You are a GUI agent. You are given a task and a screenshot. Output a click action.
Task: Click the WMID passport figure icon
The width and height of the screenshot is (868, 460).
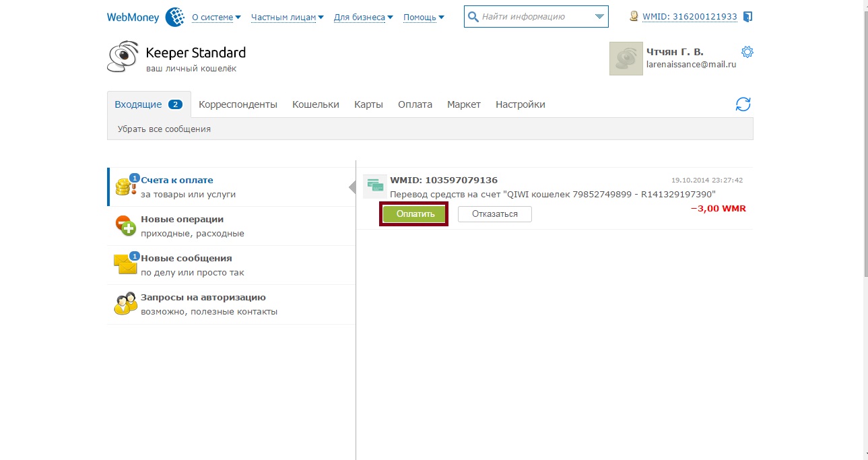634,16
